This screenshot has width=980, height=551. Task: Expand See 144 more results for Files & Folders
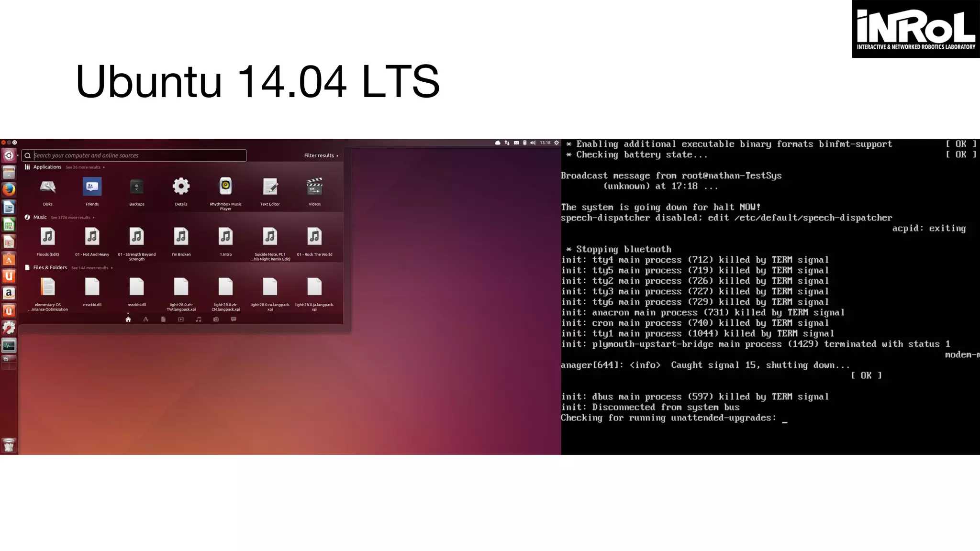[x=92, y=268]
